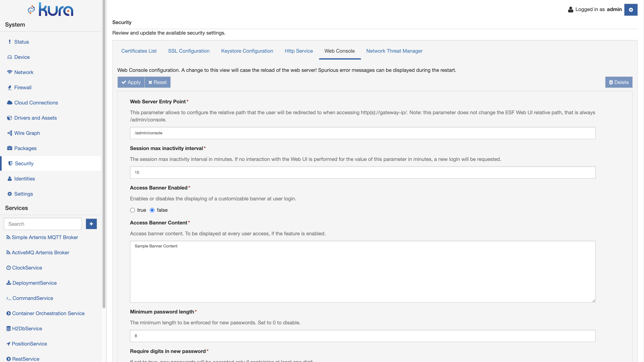Click Delete to remove configuration
The width and height of the screenshot is (644, 362).
619,82
